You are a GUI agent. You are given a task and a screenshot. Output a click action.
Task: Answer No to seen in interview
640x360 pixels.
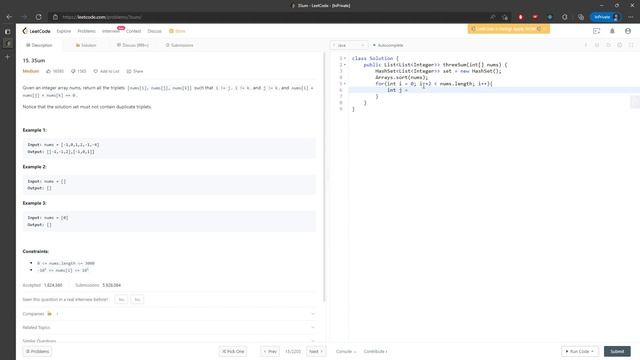pos(137,300)
